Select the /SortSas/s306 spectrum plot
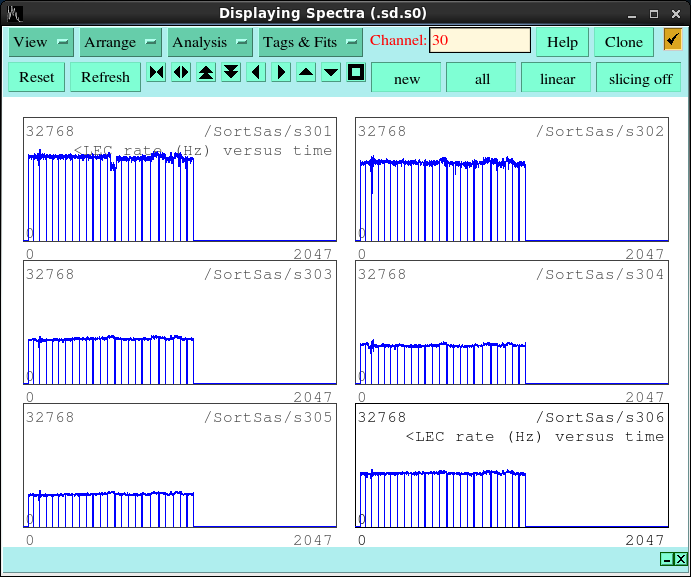The height and width of the screenshot is (577, 691). click(x=512, y=465)
